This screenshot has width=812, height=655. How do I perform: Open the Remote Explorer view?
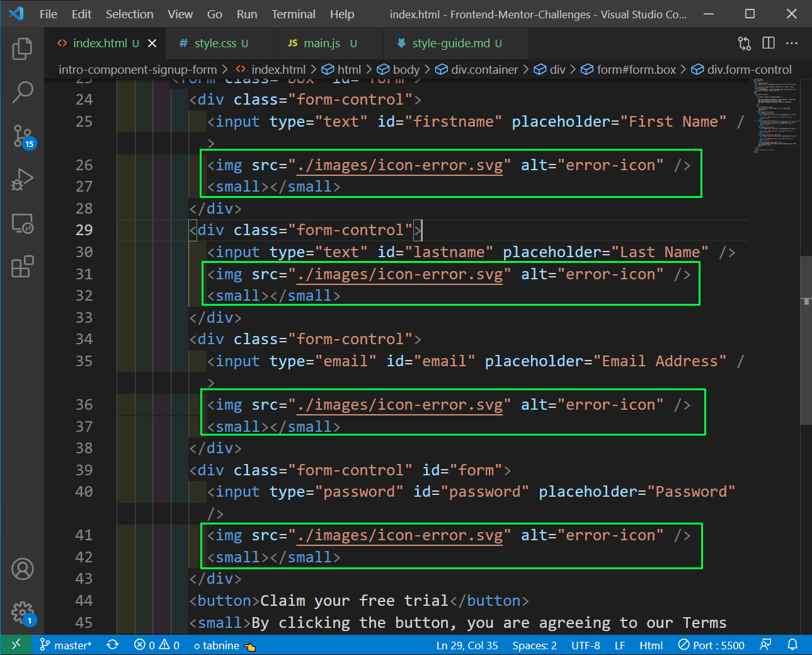coord(22,223)
